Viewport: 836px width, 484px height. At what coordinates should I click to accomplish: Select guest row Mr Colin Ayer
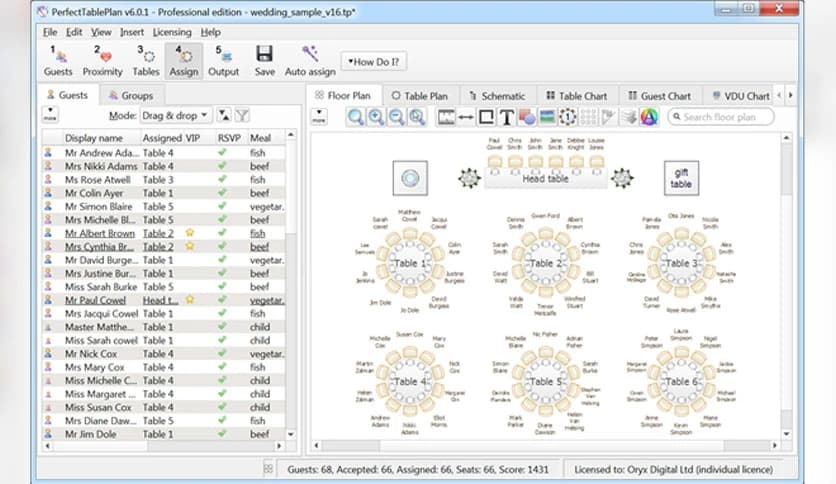(164, 193)
